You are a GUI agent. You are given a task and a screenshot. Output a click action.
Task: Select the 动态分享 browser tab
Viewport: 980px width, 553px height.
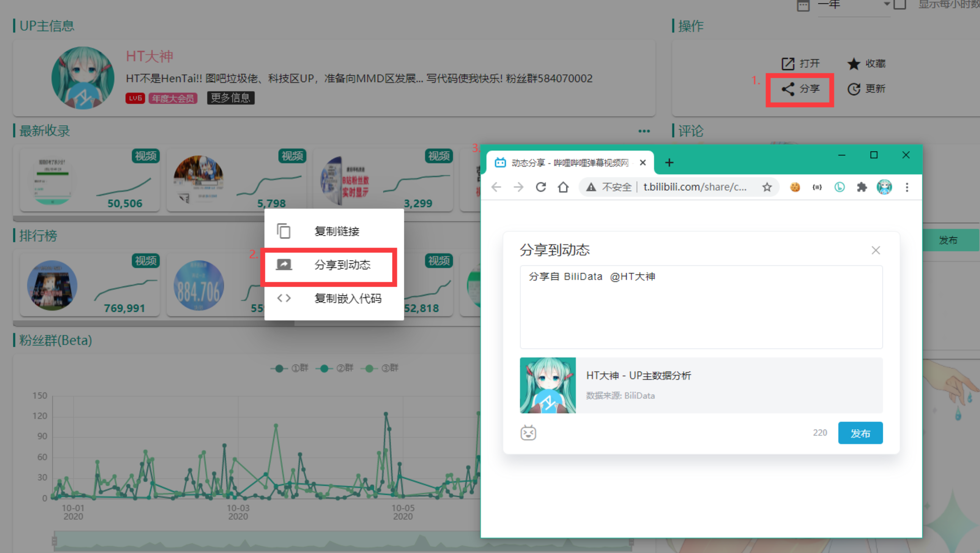(569, 163)
